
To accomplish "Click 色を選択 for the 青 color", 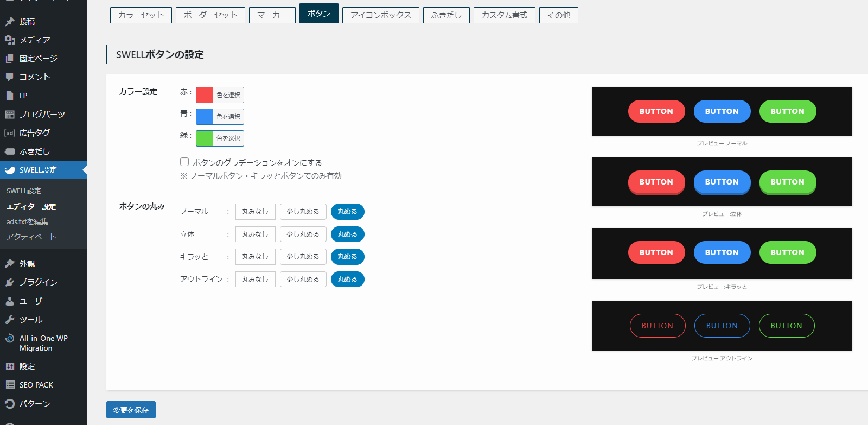I will pyautogui.click(x=228, y=117).
